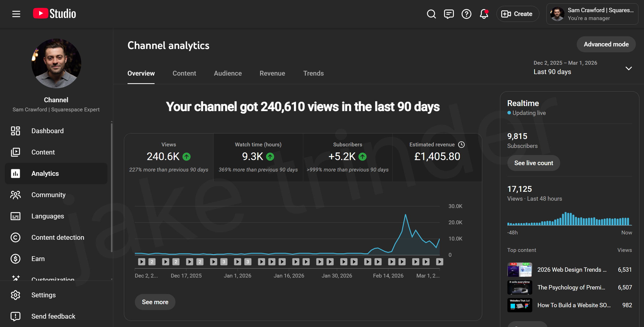Switch to the Audience tab
This screenshot has width=644, height=327.
pyautogui.click(x=228, y=73)
